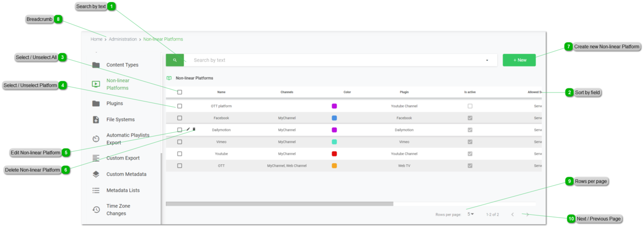Open Plugins in the sidebar menu
This screenshot has height=227, width=644.
pyautogui.click(x=115, y=104)
